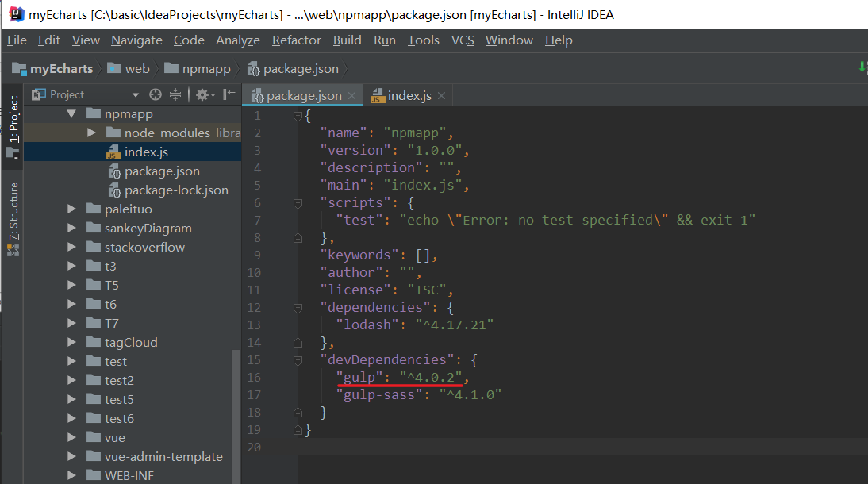Open the File menu
Image resolution: width=868 pixels, height=484 pixels.
tap(17, 40)
